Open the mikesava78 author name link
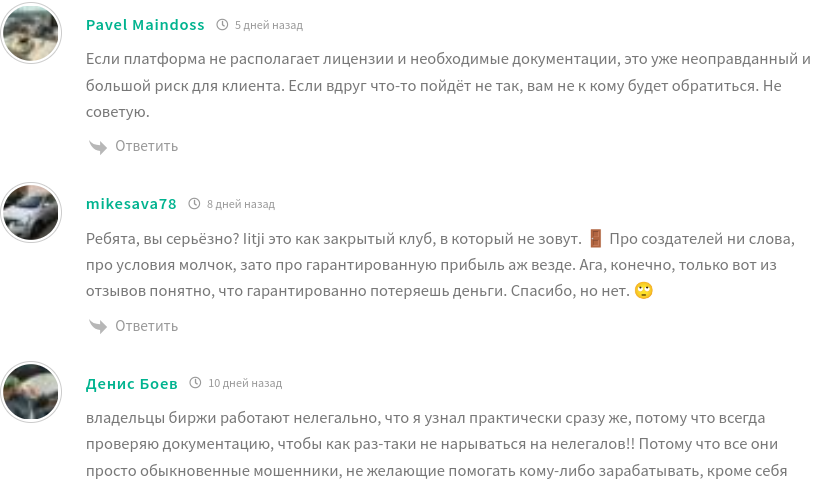The width and height of the screenshot is (813, 489). point(131,204)
